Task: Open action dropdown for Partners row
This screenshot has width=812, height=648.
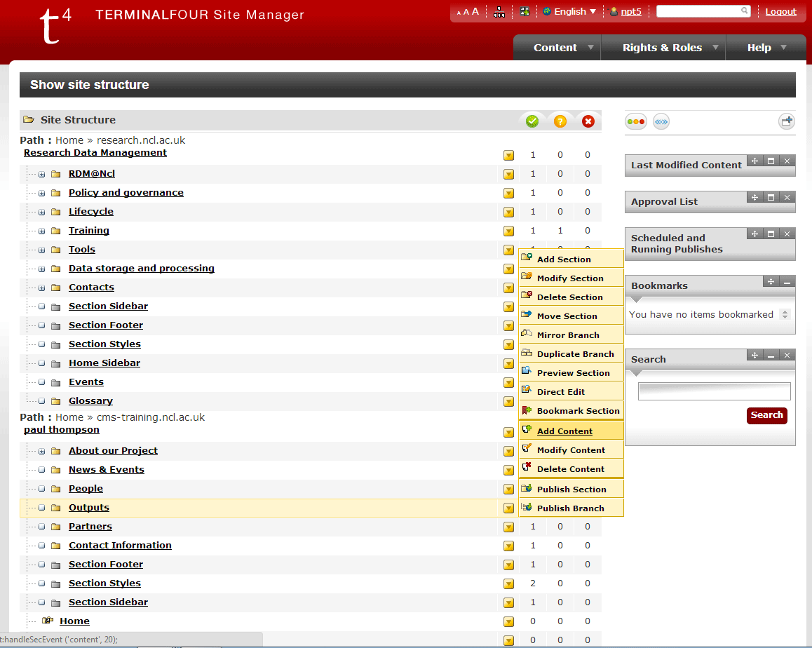Action: [508, 527]
